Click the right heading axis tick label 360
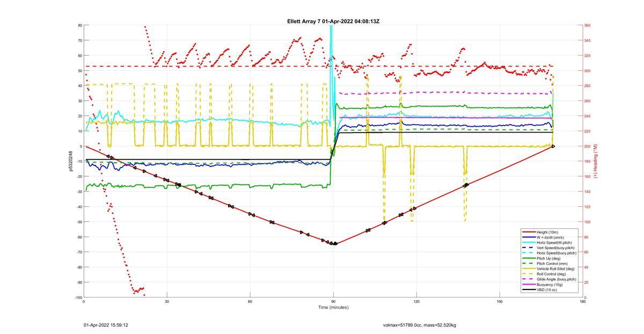Viewport: 644px width, 334px height. click(588, 25)
